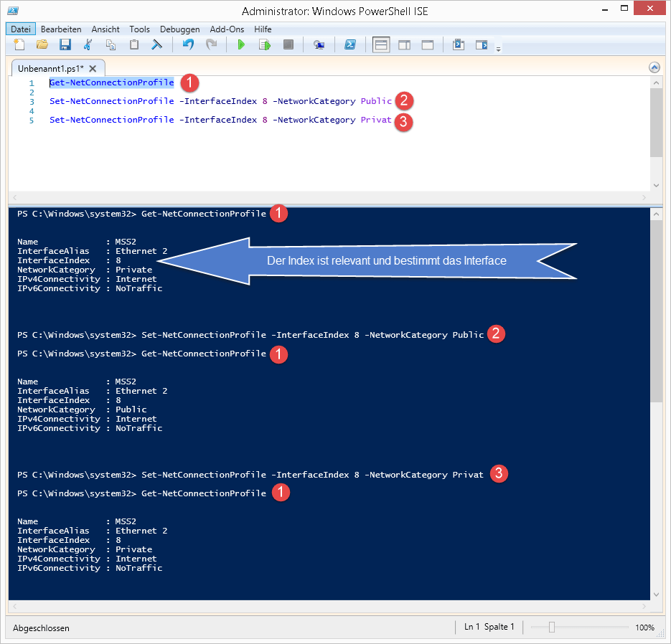Image resolution: width=671 pixels, height=644 pixels.
Task: Open the Debuggen menu
Action: (x=179, y=29)
